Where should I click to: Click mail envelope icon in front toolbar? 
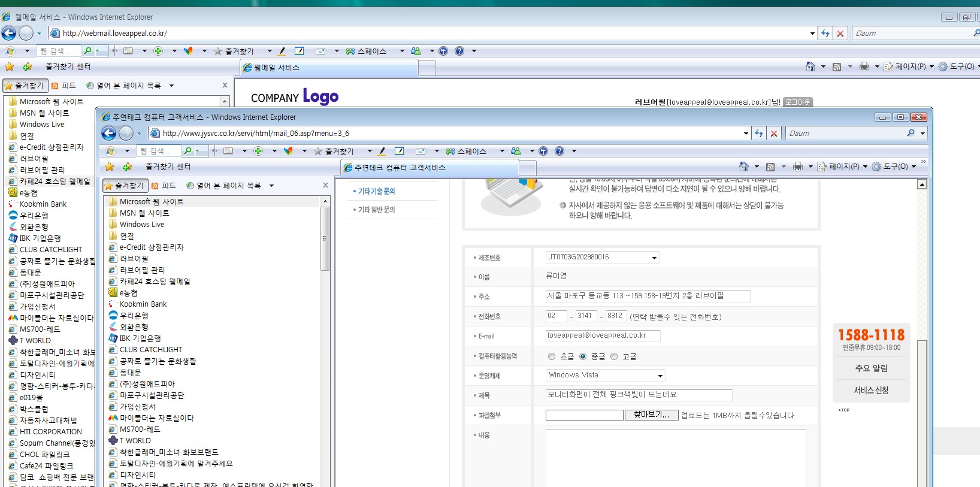tap(421, 151)
